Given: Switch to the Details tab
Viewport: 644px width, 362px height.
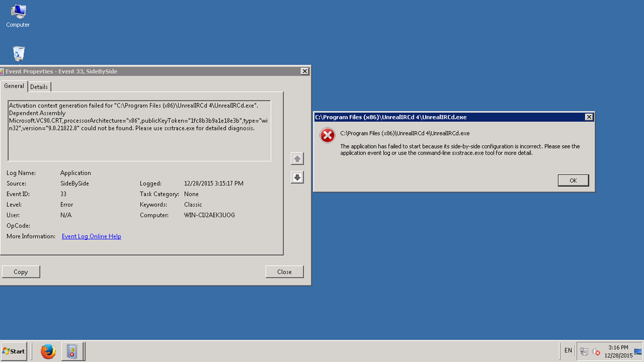Looking at the screenshot, I should [39, 87].
